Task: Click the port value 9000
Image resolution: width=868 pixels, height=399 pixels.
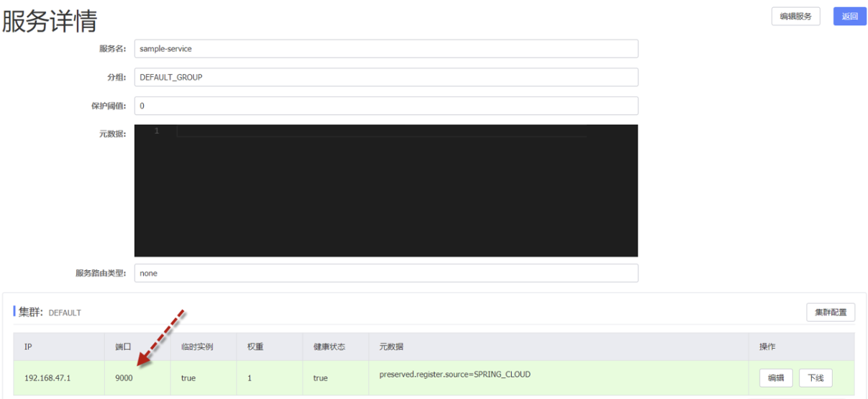Action: click(124, 378)
